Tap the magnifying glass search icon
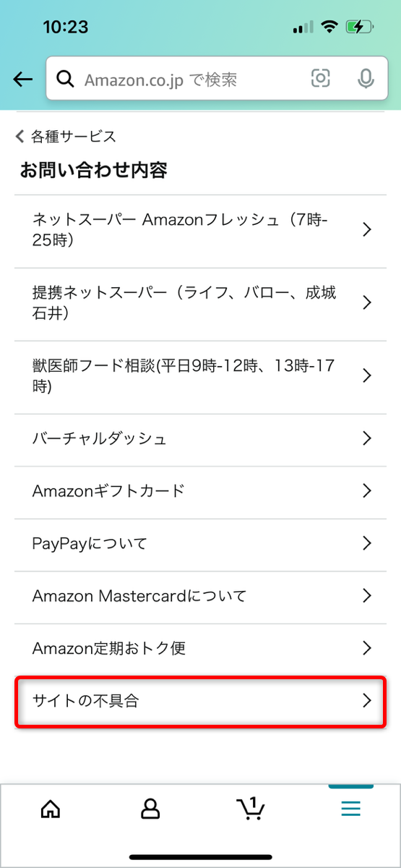The height and width of the screenshot is (868, 401). click(x=66, y=79)
